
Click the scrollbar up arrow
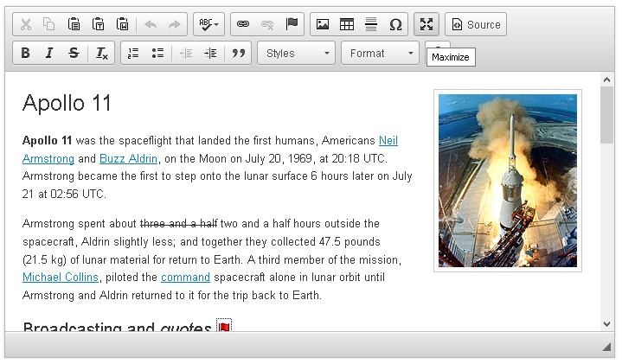[606, 80]
